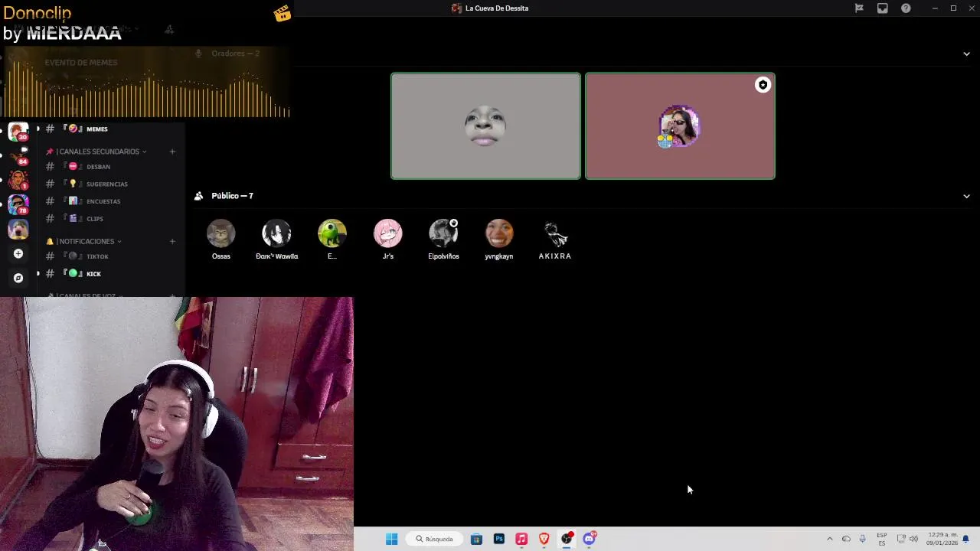The height and width of the screenshot is (551, 980).
Task: Open the server with the 1 notification badge
Action: point(18,180)
